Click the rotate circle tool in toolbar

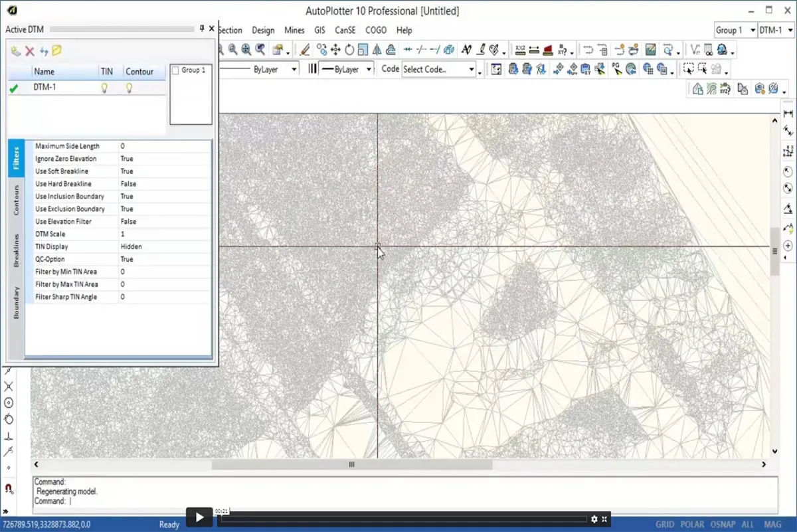coord(349,50)
